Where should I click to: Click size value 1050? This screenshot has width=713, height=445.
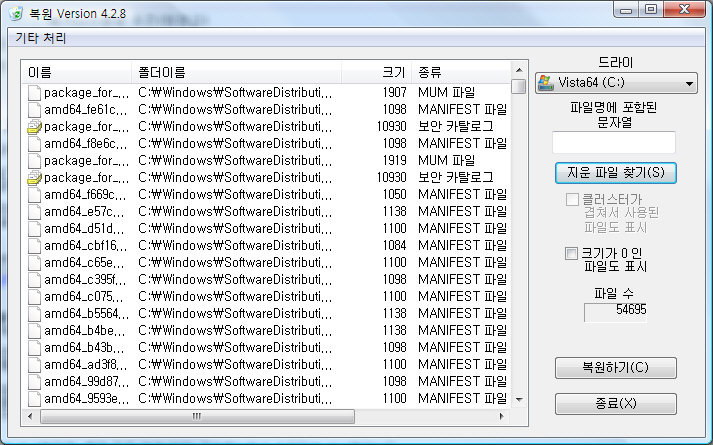[394, 195]
